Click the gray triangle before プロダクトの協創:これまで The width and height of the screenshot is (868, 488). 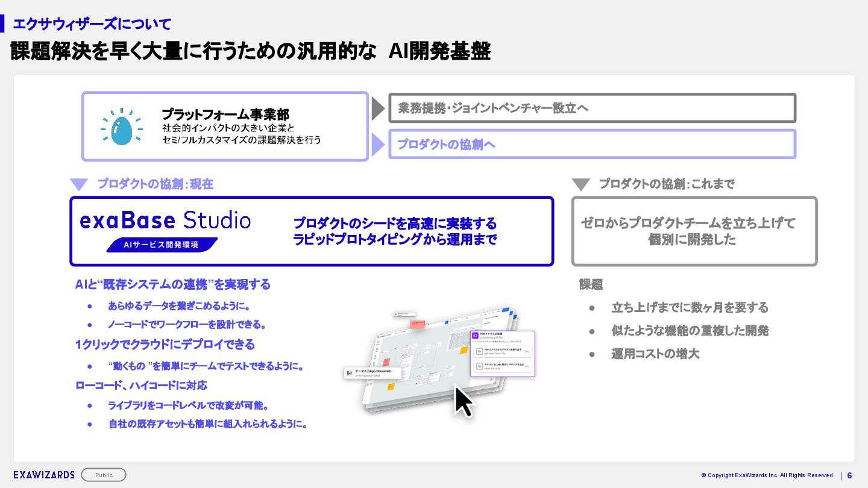(580, 184)
